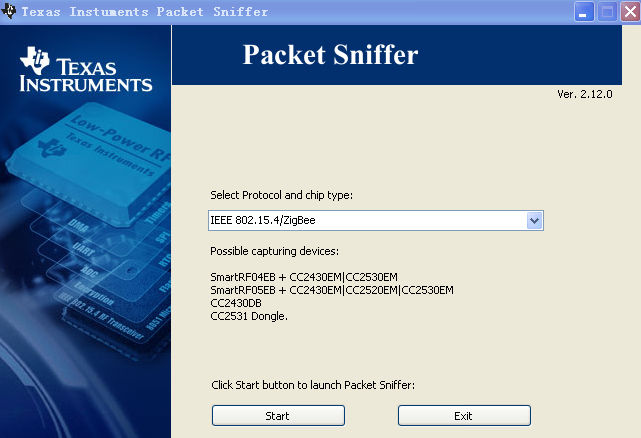The height and width of the screenshot is (438, 641).
Task: Click the IEEE 802.15.4/ZigBee combo box field
Action: (366, 220)
